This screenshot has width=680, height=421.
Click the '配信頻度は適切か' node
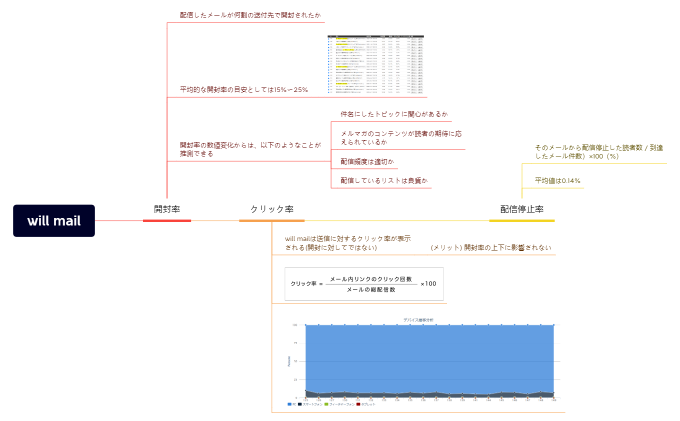click(x=367, y=161)
